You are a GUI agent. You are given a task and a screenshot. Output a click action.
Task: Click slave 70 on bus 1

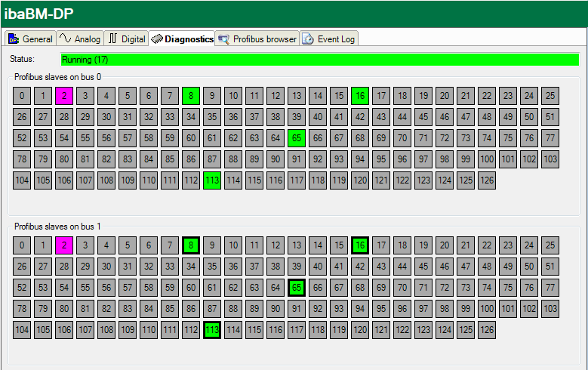click(402, 288)
